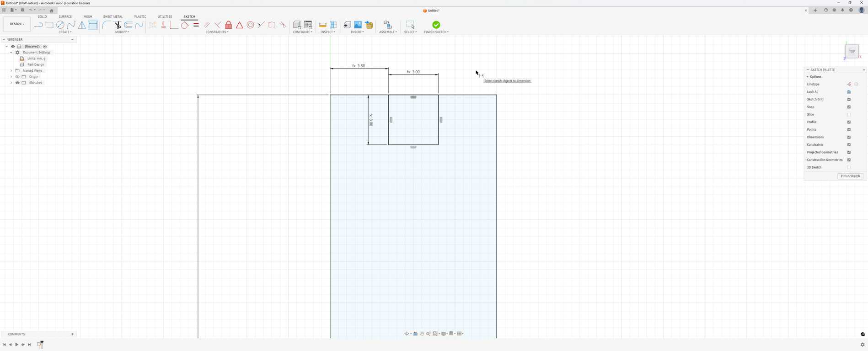Toggle the Sketch Grid checkbox

[x=849, y=99]
